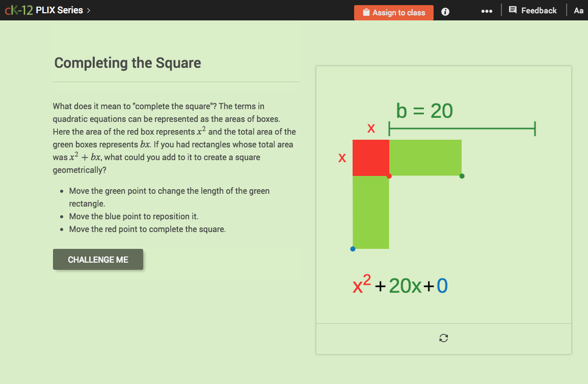
Task: Click the red point below the green rectangle
Action: point(389,175)
